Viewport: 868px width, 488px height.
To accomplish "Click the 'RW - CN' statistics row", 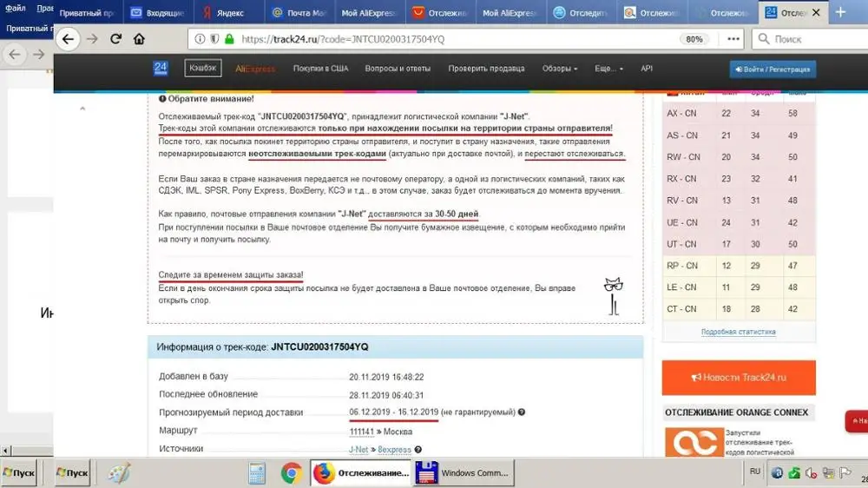I will 739,157.
